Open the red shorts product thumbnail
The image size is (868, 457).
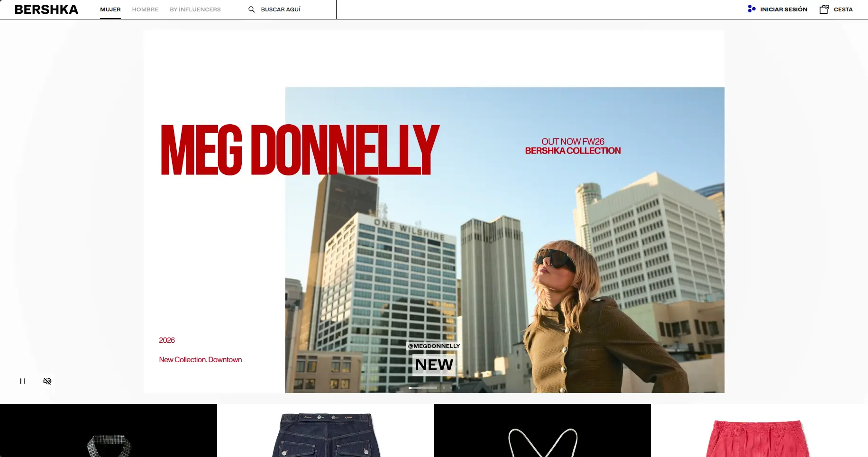(759, 430)
